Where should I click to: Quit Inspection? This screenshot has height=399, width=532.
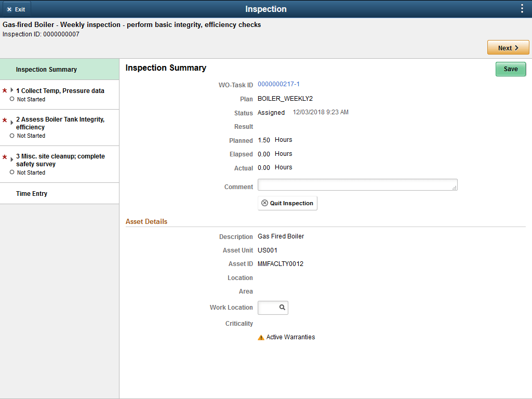287,203
